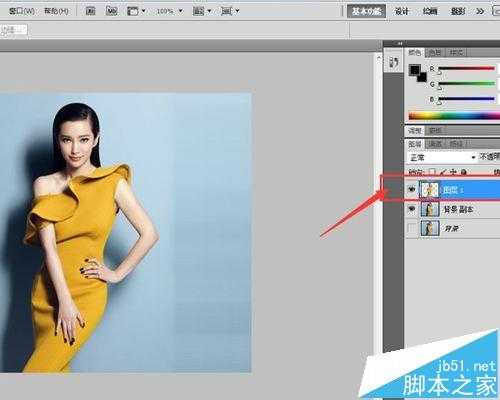
Task: Click the Arrange Documents icon
Action: tap(199, 11)
